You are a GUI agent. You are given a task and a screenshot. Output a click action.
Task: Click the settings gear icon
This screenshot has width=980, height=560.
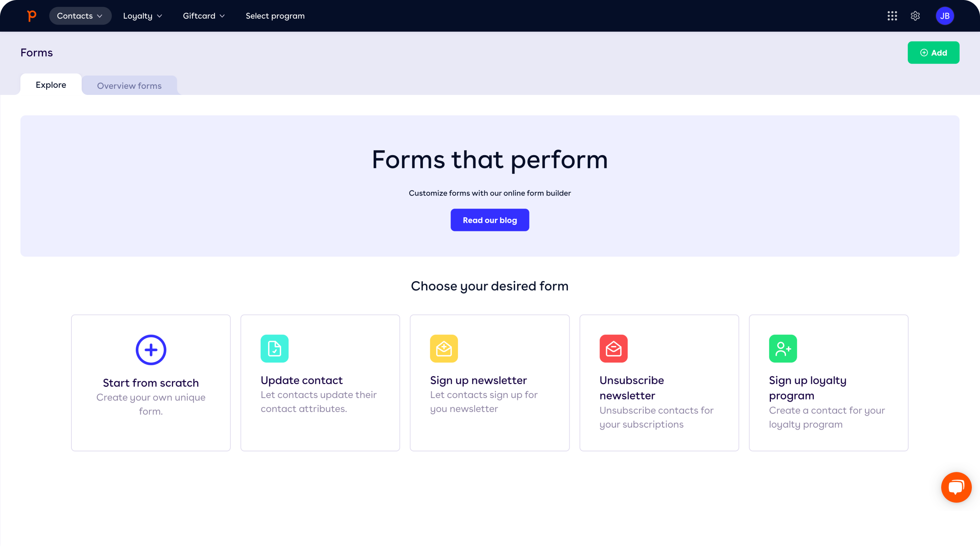click(x=916, y=16)
